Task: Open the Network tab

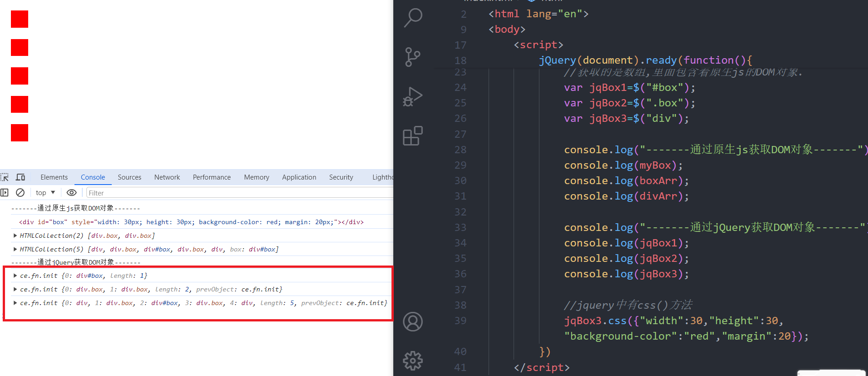Action: click(167, 177)
